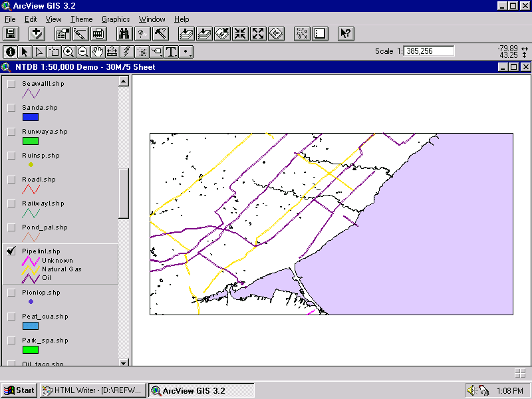Click the Save Project toolbar icon
The image size is (532, 399).
coord(11,34)
